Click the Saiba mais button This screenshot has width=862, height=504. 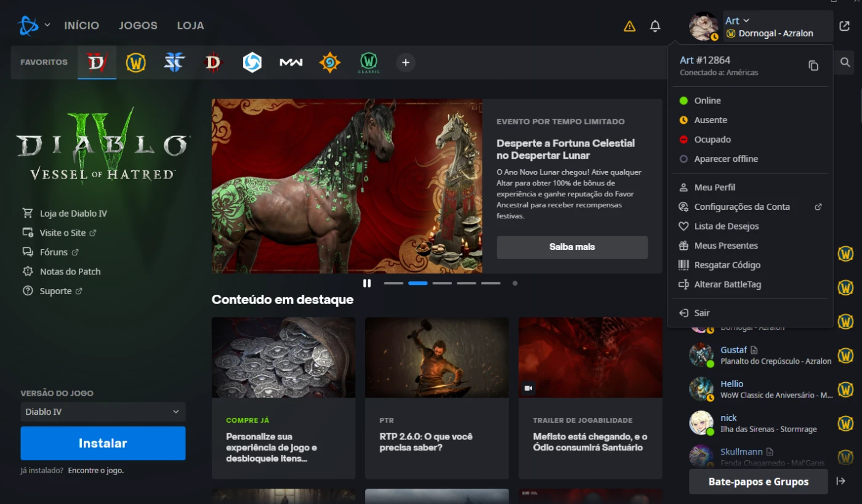[572, 247]
